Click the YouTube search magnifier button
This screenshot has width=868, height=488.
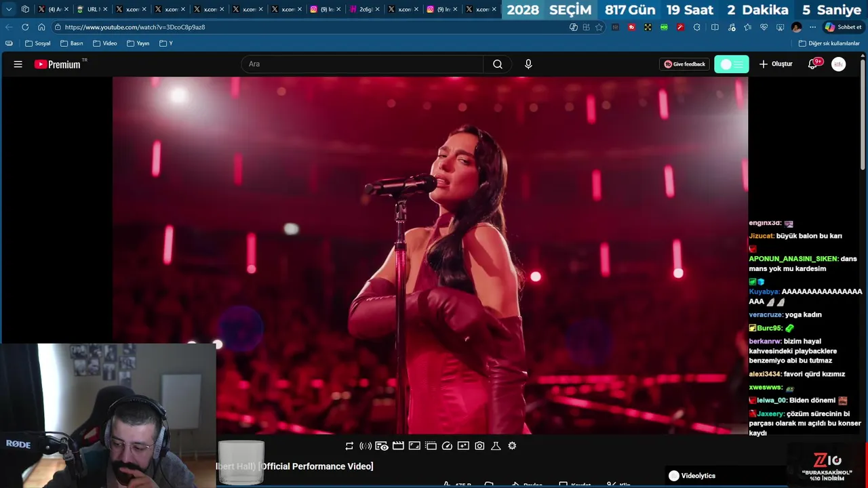pyautogui.click(x=498, y=64)
